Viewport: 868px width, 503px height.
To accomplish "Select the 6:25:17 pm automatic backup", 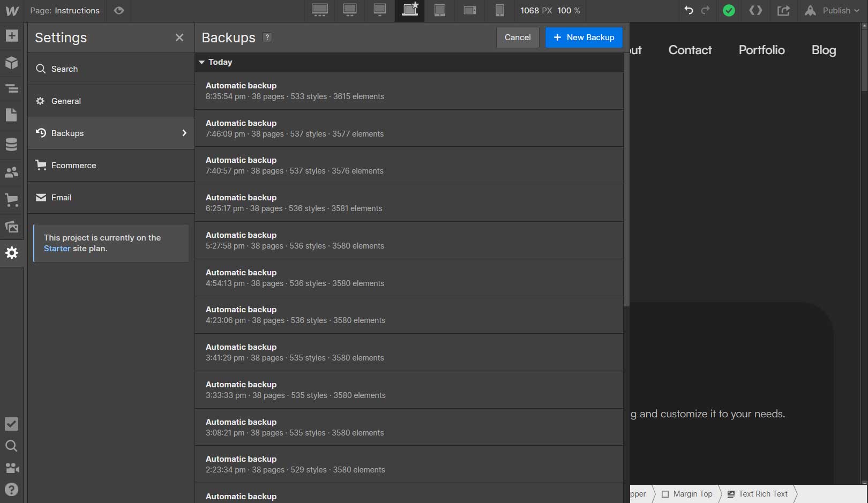I will pyautogui.click(x=409, y=203).
